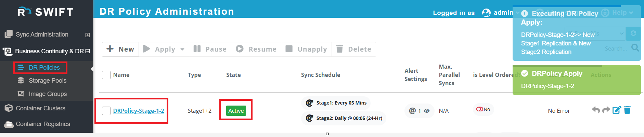Open the auto-refresh interval dropdown
644x137 pixels.
click(595, 33)
